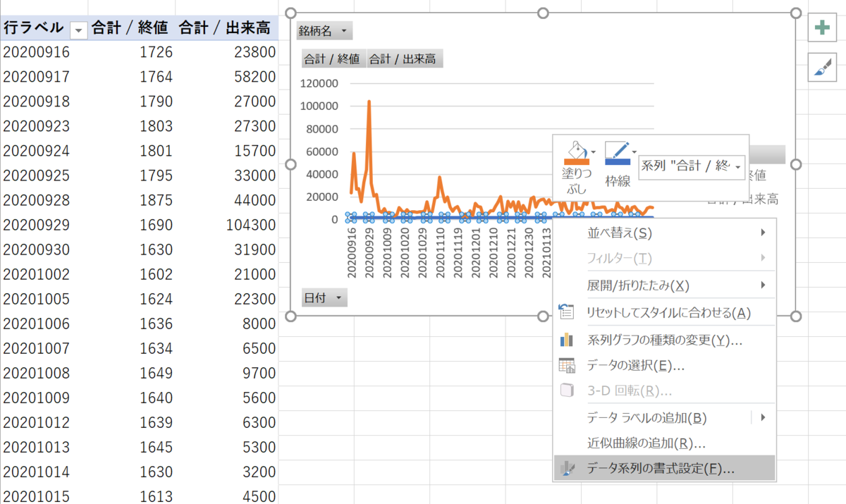Open the Chart Styles paintbrush icon
Screen dimensions: 846x504
coord(822,67)
